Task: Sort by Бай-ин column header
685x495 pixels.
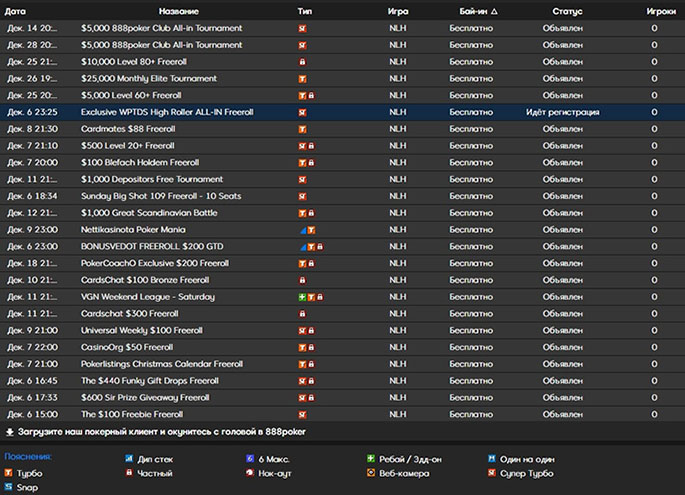Action: (475, 10)
